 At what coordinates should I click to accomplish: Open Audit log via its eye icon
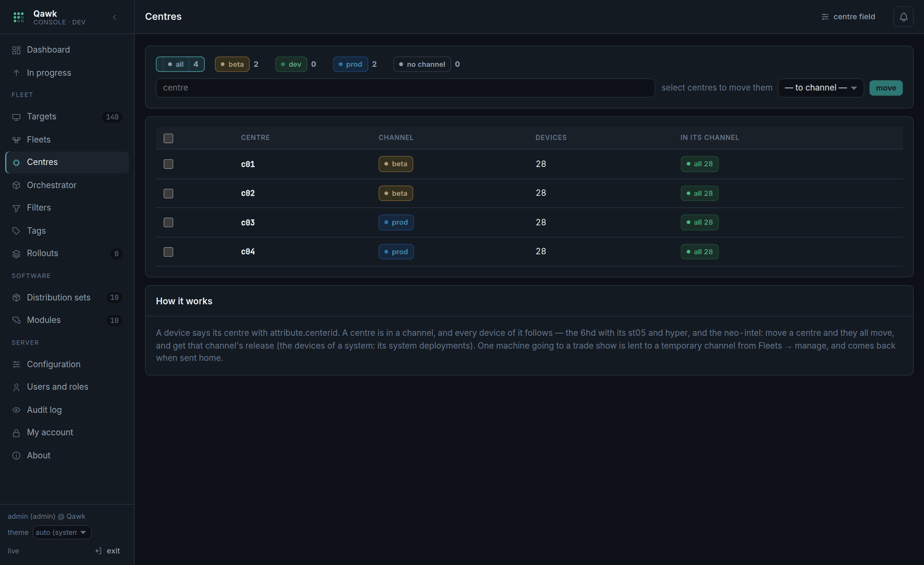16,410
